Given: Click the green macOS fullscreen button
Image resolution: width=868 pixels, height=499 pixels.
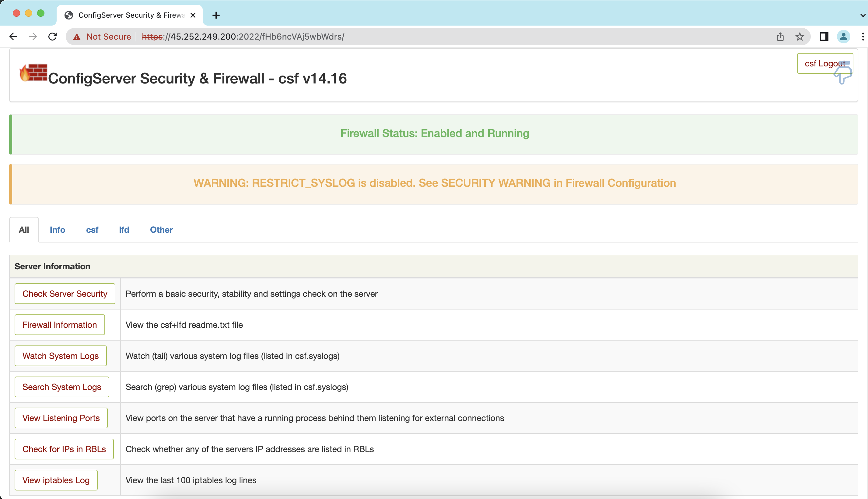Looking at the screenshot, I should point(41,13).
